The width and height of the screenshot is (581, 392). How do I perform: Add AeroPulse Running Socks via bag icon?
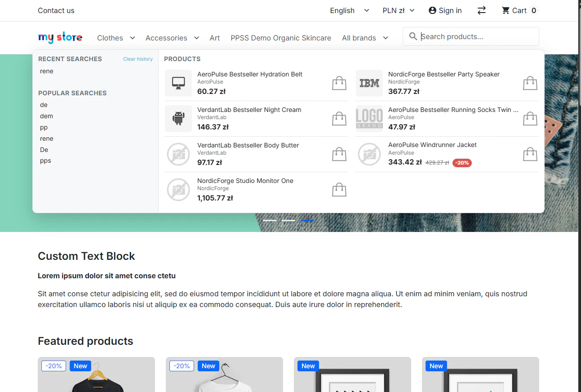[x=530, y=119]
